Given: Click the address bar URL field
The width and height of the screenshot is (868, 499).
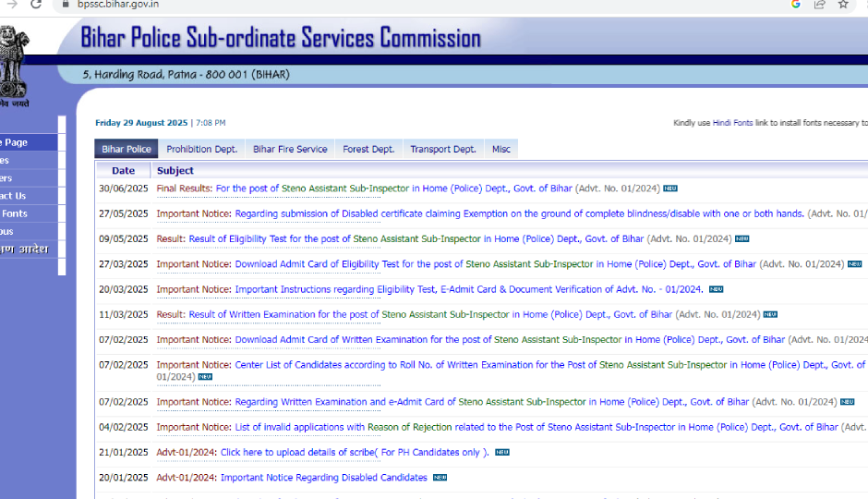Looking at the screenshot, I should (x=369, y=5).
